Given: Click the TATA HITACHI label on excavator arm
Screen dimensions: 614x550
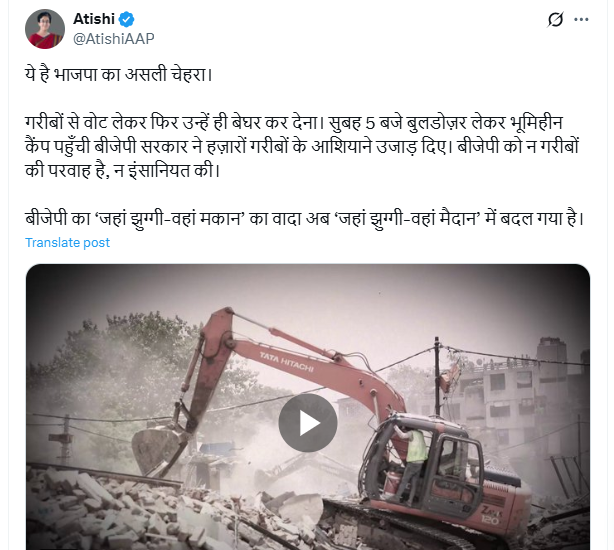Looking at the screenshot, I should point(287,362).
